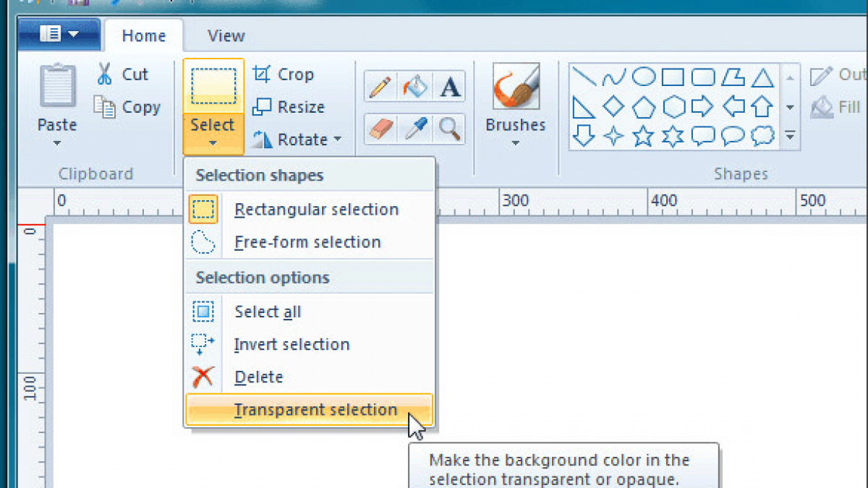
Task: Choose Rectangular selection from the menu
Action: (x=310, y=210)
